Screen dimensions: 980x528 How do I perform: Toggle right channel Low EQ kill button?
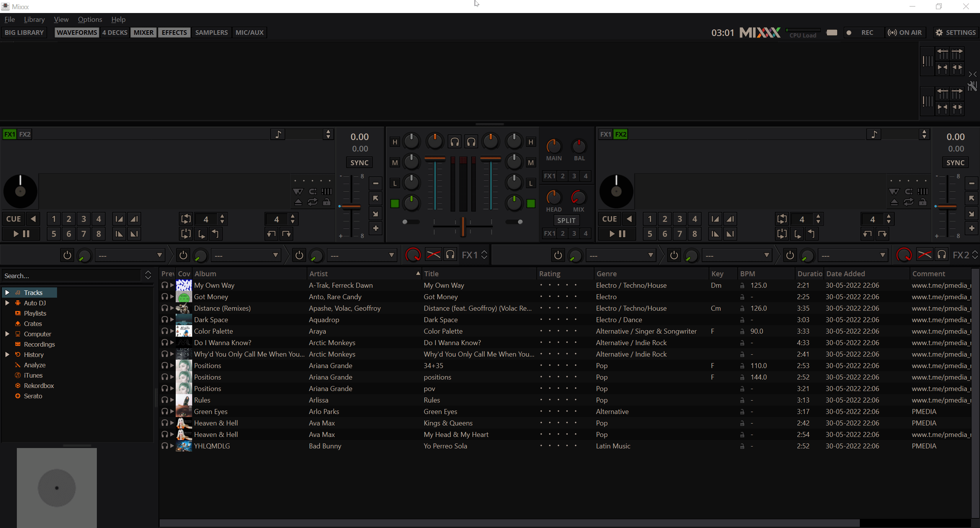(531, 183)
